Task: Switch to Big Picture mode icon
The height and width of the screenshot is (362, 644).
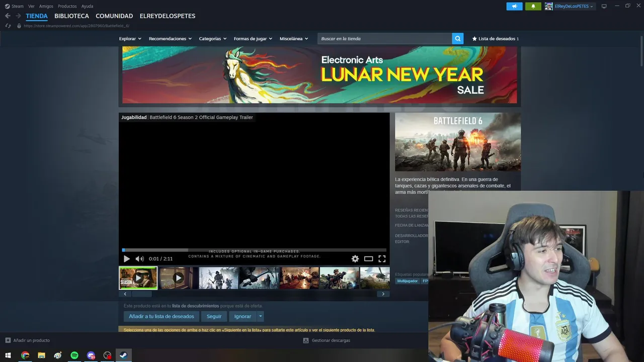Action: pyautogui.click(x=604, y=6)
